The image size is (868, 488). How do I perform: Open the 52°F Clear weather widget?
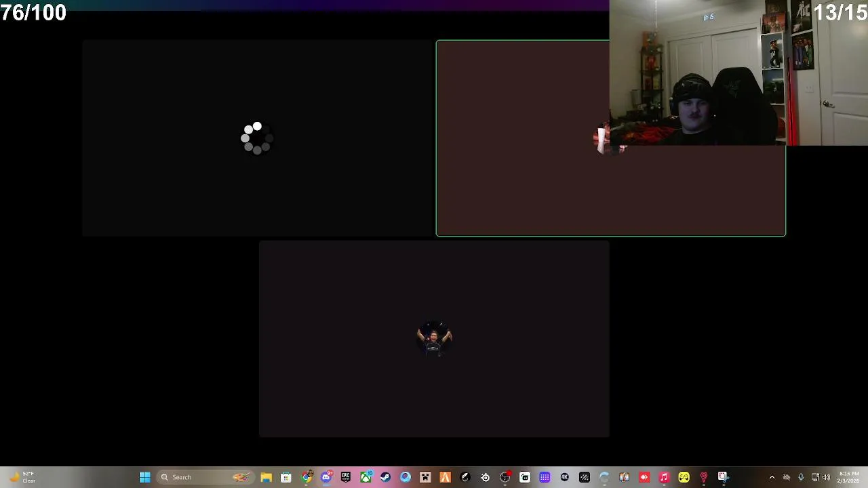(x=22, y=477)
